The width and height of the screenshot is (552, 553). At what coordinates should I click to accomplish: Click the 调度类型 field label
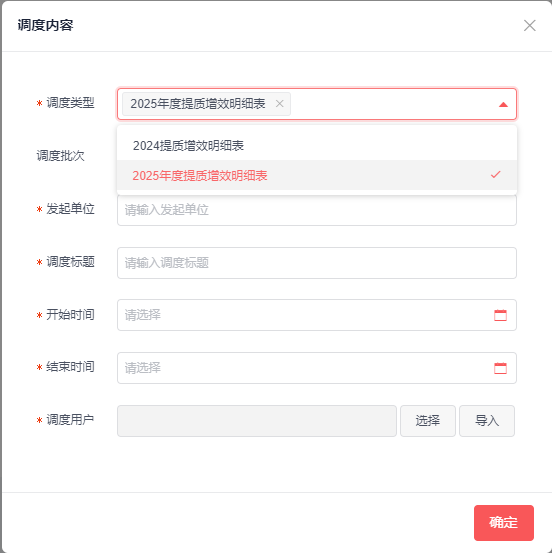pos(70,103)
